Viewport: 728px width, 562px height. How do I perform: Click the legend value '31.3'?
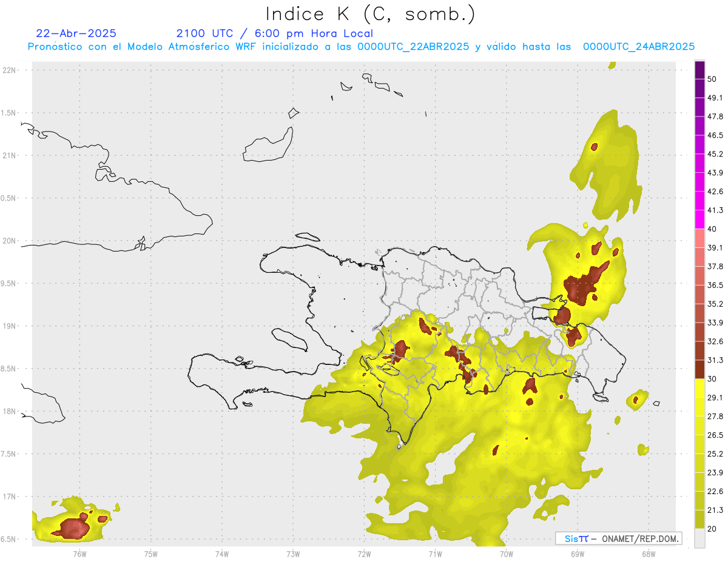click(715, 360)
